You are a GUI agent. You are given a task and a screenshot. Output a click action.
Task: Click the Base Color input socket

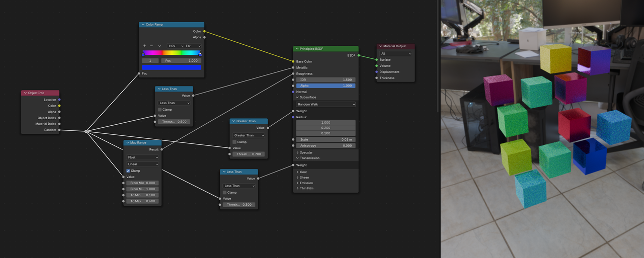(x=293, y=61)
